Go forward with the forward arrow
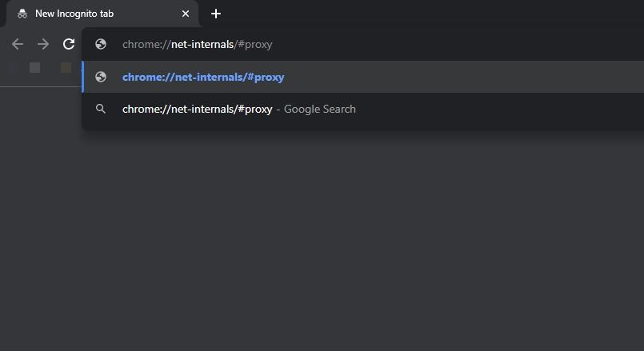644x351 pixels. coord(43,44)
